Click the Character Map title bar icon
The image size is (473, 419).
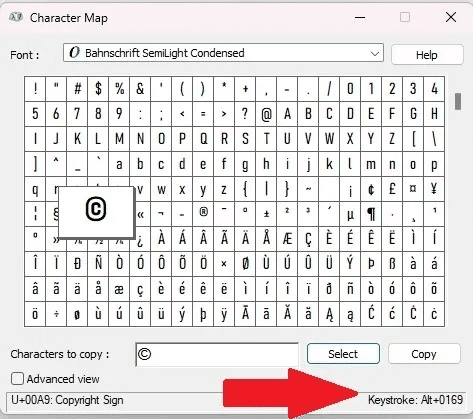tap(16, 17)
